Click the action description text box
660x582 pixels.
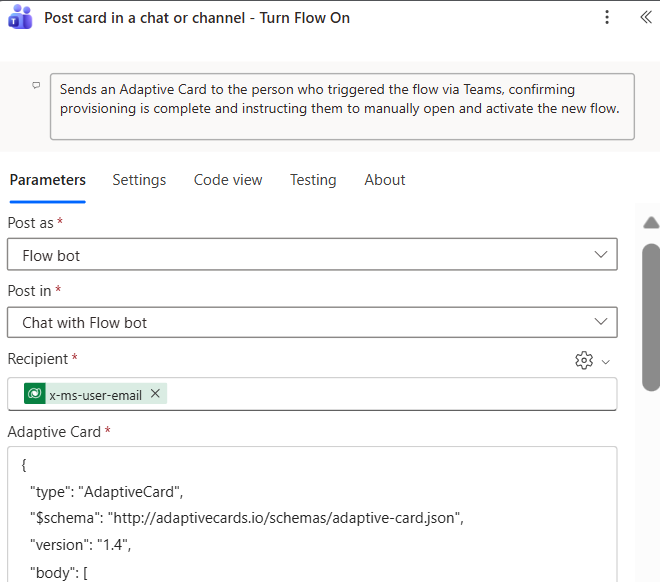coord(342,106)
